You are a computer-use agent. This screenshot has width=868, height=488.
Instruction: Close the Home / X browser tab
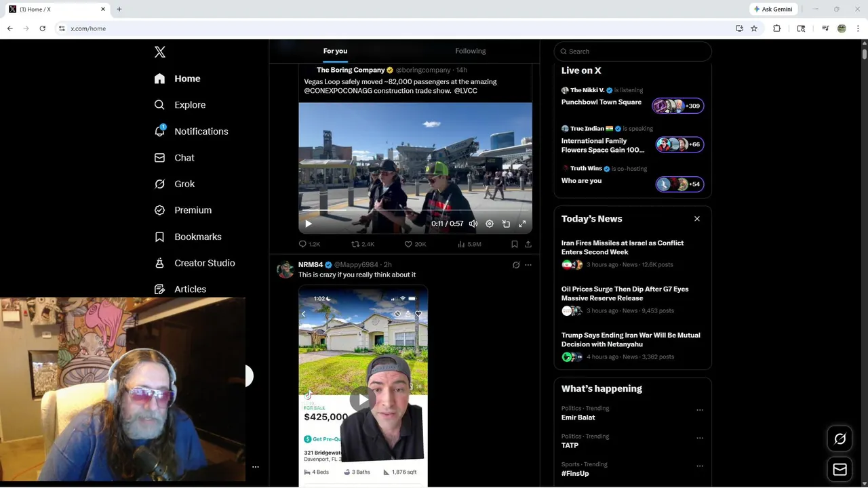coord(103,9)
